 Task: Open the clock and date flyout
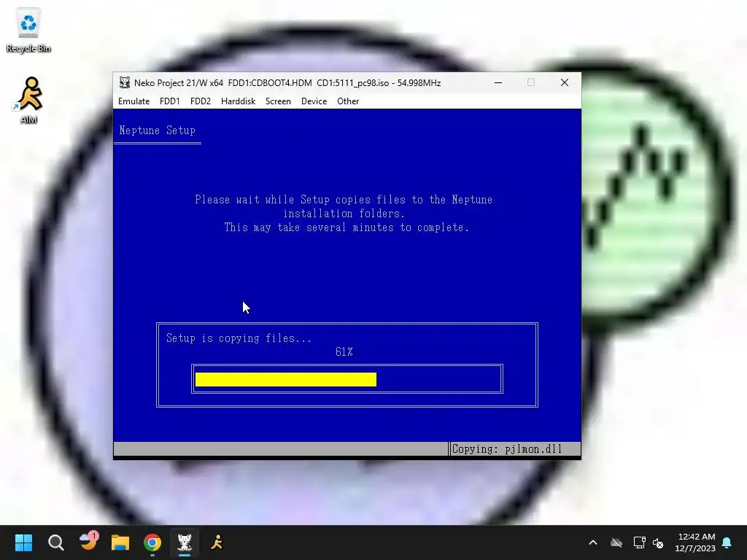(695, 542)
